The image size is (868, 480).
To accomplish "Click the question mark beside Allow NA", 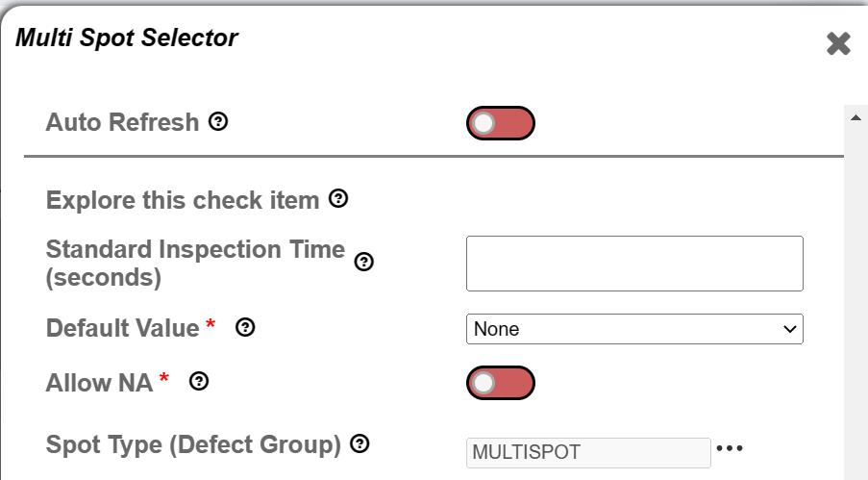I will coord(199,381).
